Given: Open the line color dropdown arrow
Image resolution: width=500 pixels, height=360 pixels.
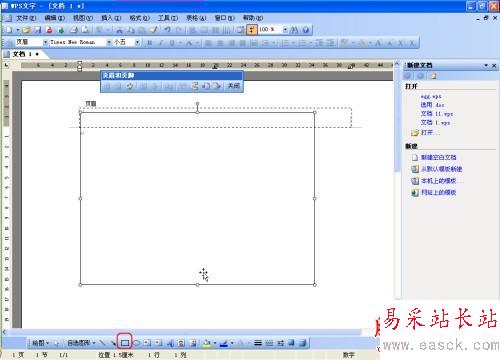Looking at the screenshot, I should point(232,343).
